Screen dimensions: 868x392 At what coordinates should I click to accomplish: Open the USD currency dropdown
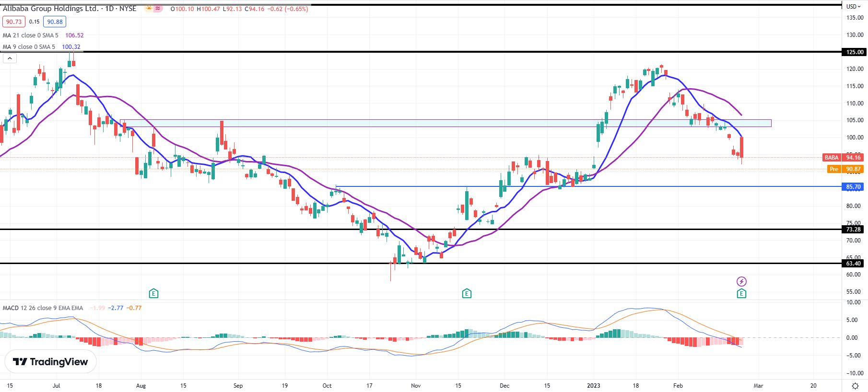pyautogui.click(x=854, y=7)
